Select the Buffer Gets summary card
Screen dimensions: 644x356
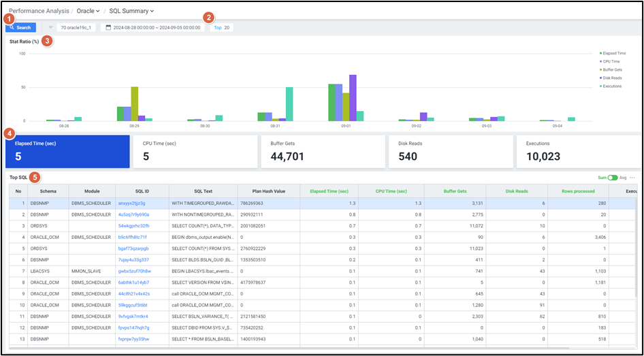click(323, 151)
